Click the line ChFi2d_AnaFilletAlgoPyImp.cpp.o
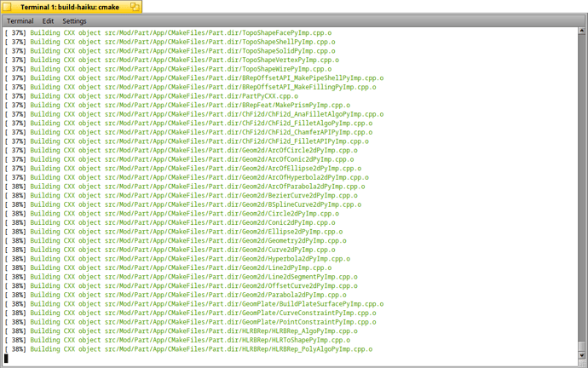The width and height of the screenshot is (588, 368). click(x=194, y=114)
